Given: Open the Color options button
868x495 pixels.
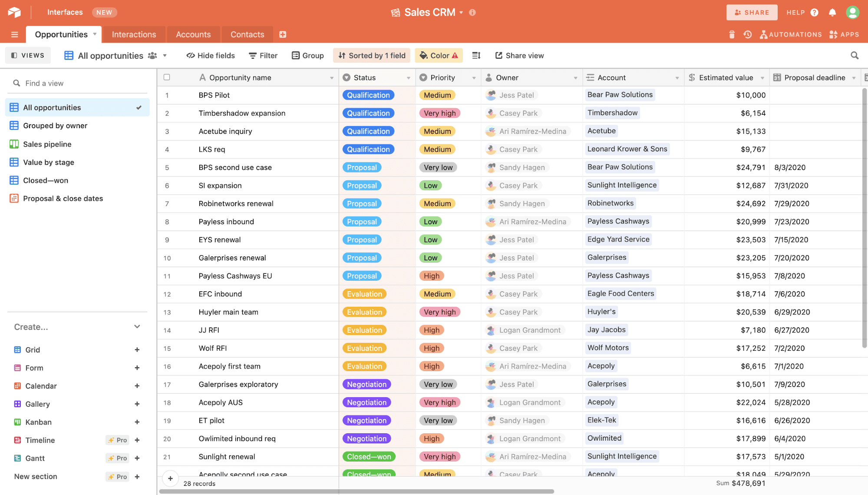Looking at the screenshot, I should (x=439, y=55).
